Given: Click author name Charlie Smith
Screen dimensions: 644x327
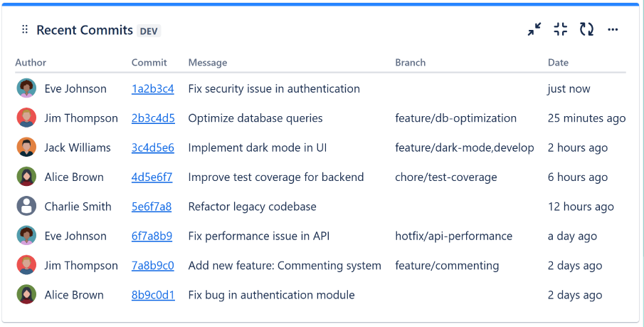Looking at the screenshot, I should (x=78, y=207).
